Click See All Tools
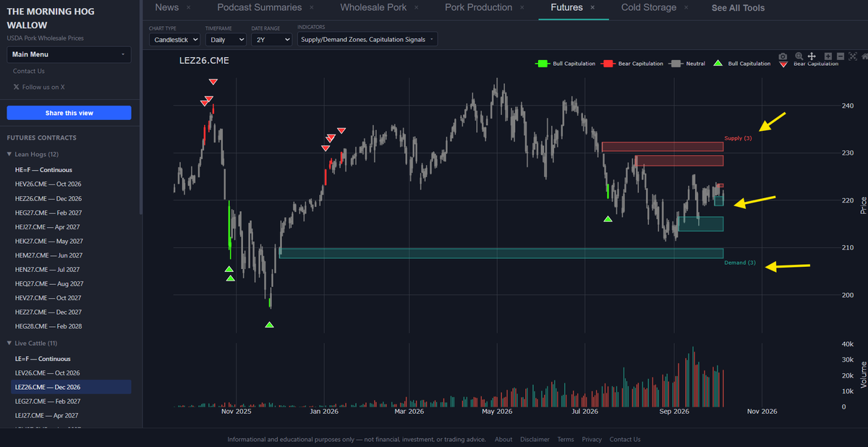 [x=738, y=8]
